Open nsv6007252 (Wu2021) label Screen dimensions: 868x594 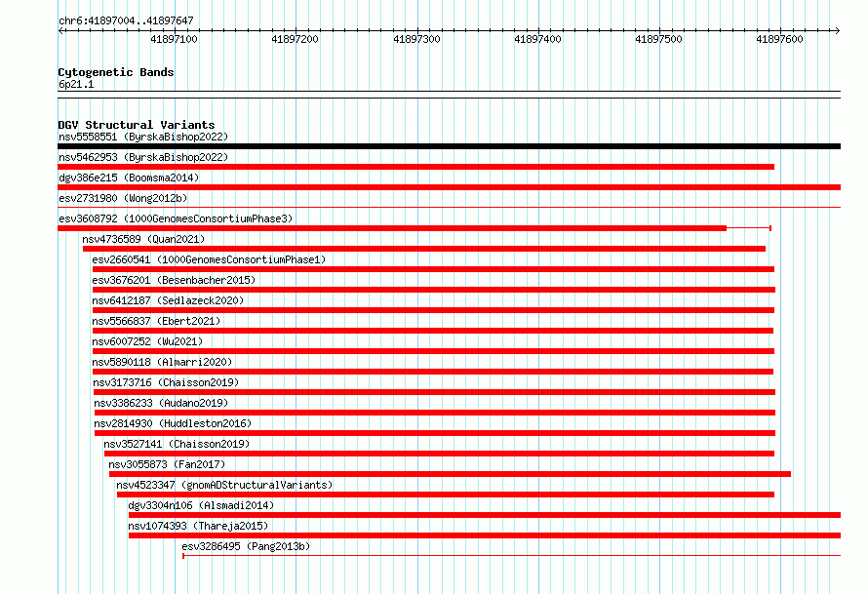click(147, 341)
